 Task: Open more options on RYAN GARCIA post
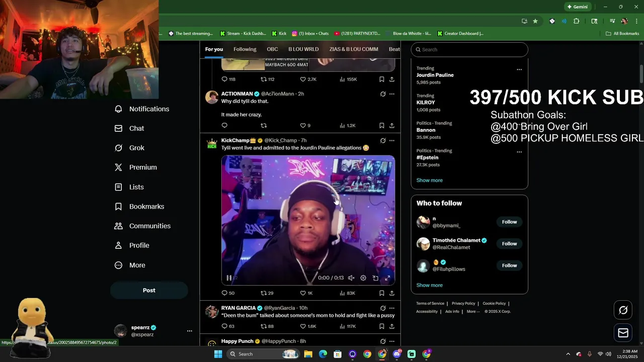pyautogui.click(x=392, y=308)
